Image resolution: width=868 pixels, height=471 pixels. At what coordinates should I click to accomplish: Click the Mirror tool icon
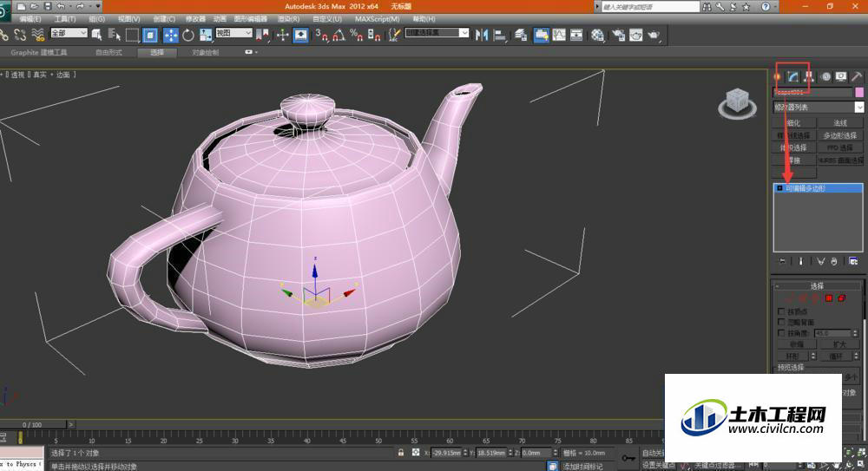[x=482, y=35]
